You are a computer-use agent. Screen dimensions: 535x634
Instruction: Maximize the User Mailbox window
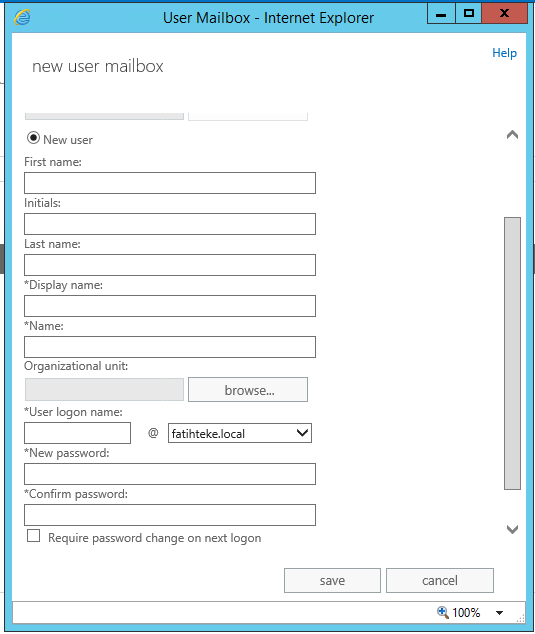pos(469,14)
